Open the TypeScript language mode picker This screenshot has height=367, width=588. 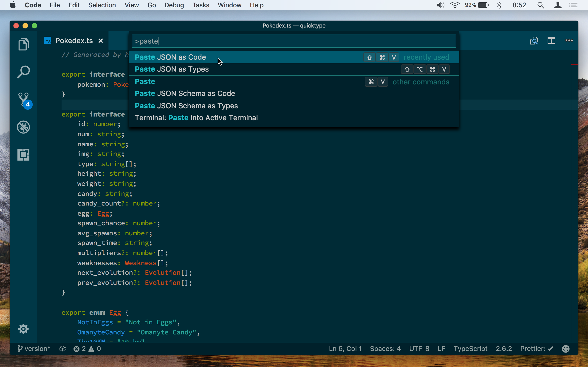point(470,349)
